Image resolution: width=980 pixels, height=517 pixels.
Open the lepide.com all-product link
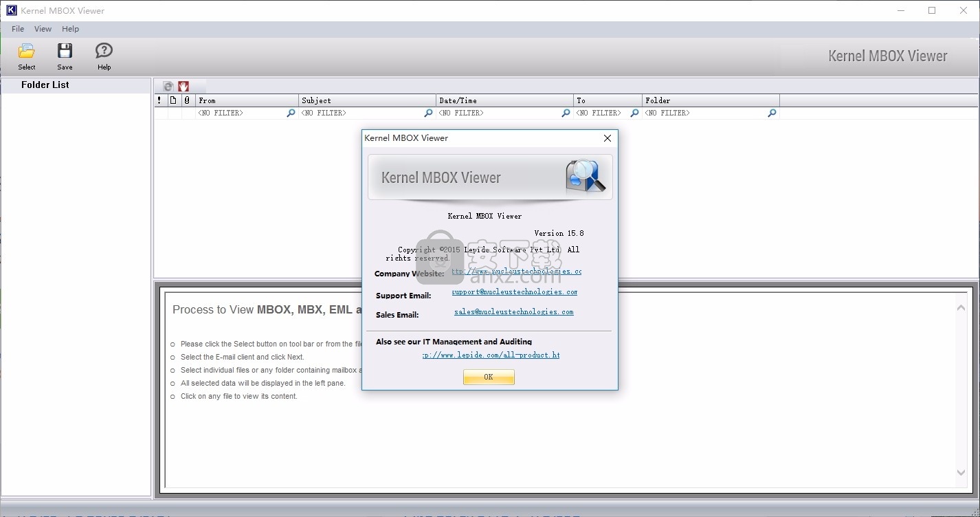tap(491, 355)
